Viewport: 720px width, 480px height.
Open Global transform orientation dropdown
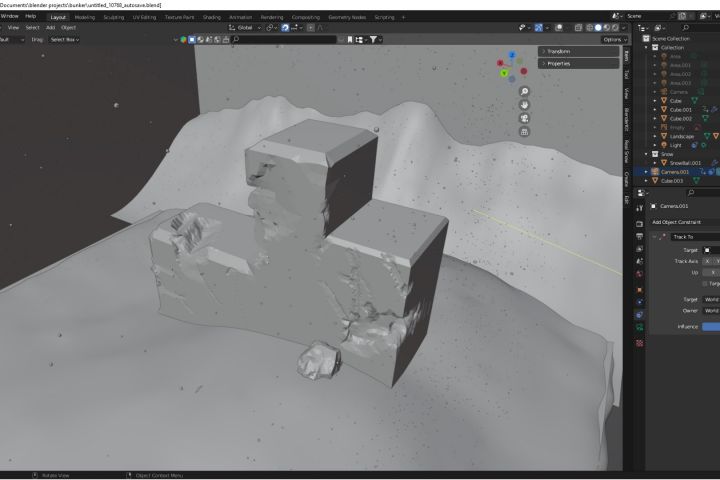pyautogui.click(x=246, y=28)
